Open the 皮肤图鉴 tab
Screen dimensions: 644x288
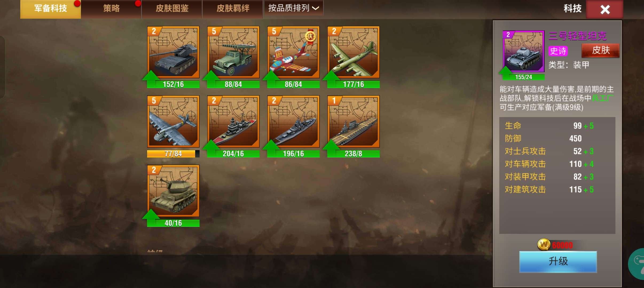pos(172,9)
